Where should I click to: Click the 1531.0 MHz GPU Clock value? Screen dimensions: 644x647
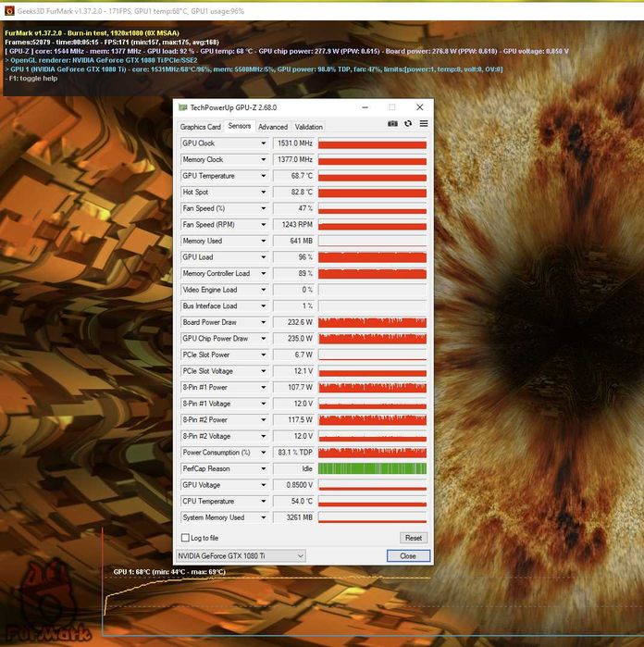(293, 143)
